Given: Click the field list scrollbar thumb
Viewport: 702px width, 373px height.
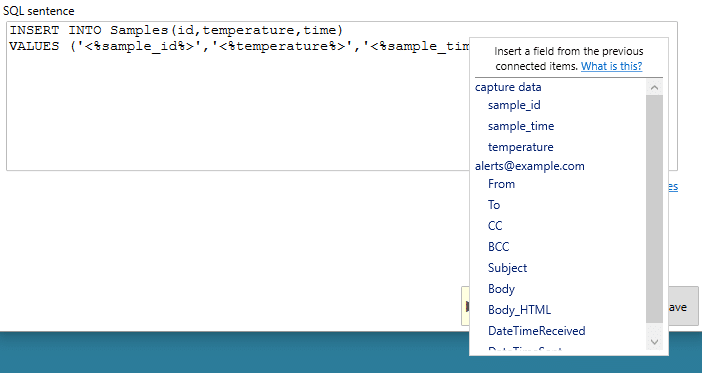Looking at the screenshot, I should click(654, 209).
